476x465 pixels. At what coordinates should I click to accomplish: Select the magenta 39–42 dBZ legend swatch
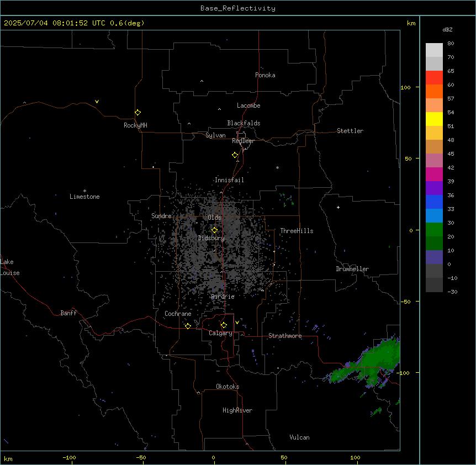[434, 174]
